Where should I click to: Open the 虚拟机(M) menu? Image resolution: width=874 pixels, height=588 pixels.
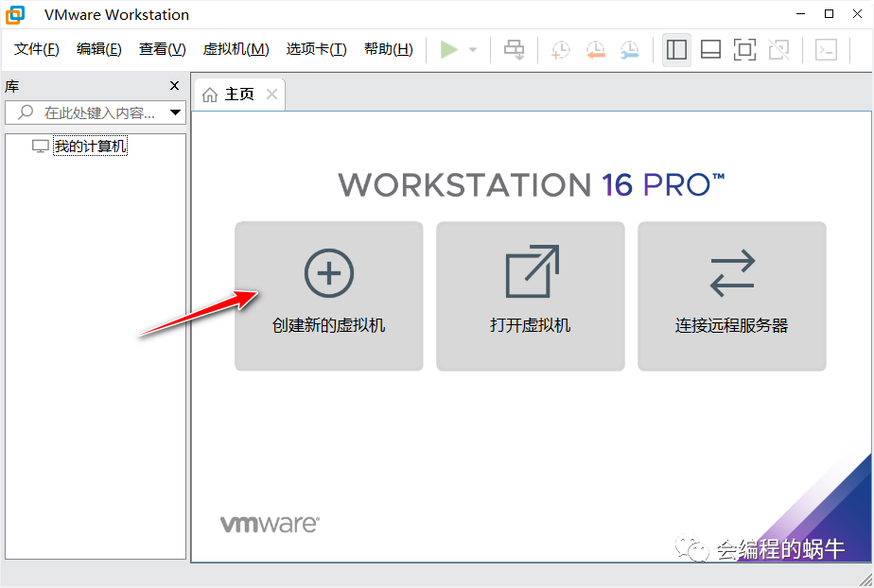(x=236, y=49)
